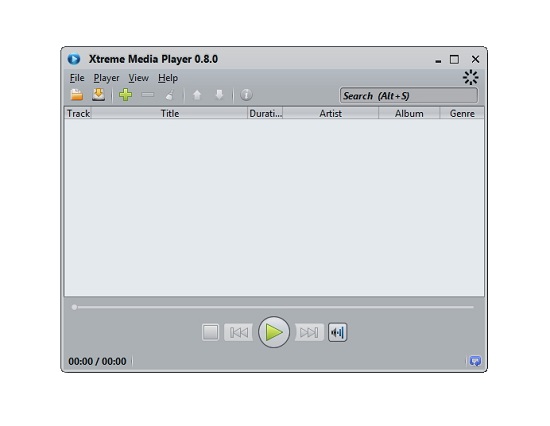This screenshot has width=550, height=426.
Task: Add files with the green plus icon
Action: coord(126,95)
